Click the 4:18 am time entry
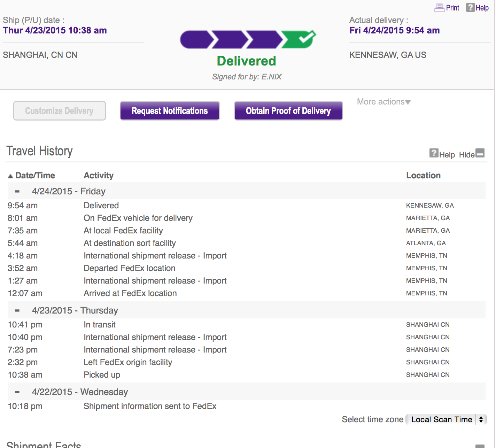 click(x=23, y=256)
